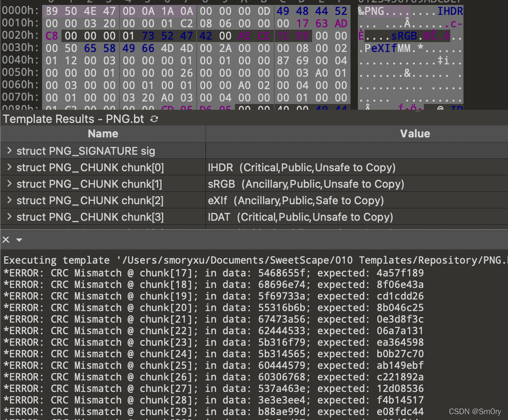Expand struct PNG_SIGNATURE sig row
508x420 pixels.
click(9, 151)
